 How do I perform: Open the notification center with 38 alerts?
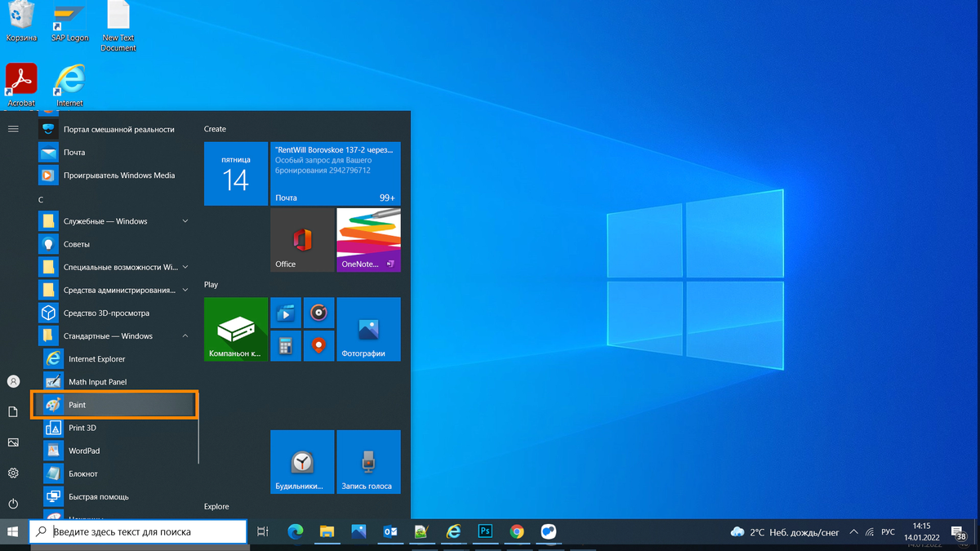[x=960, y=533]
